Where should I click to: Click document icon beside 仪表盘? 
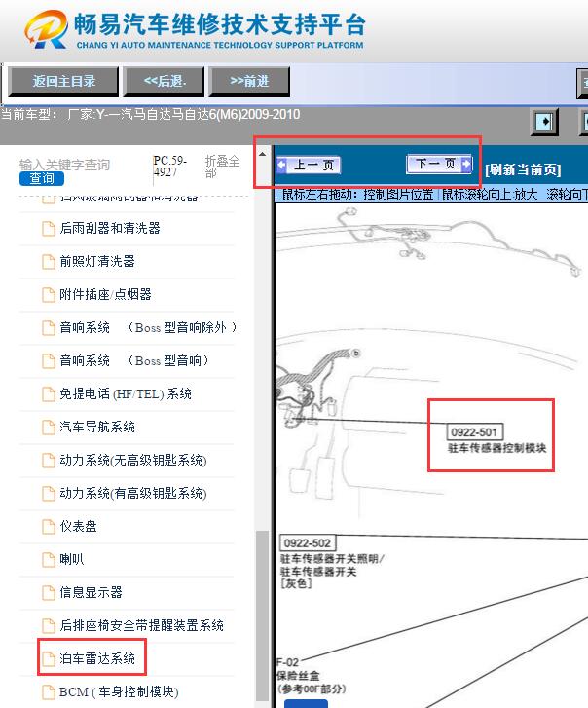coord(49,527)
